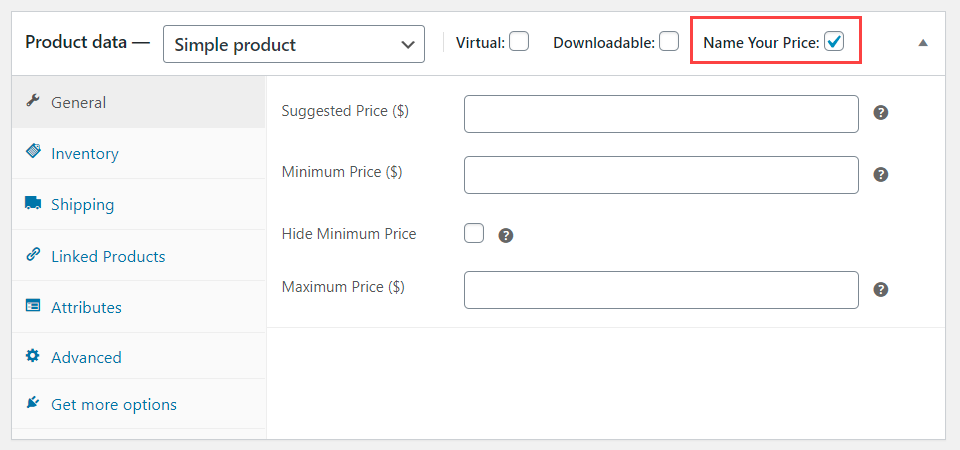This screenshot has height=450, width=960.
Task: Uncheck the Name Your Price checkbox
Action: pyautogui.click(x=834, y=42)
